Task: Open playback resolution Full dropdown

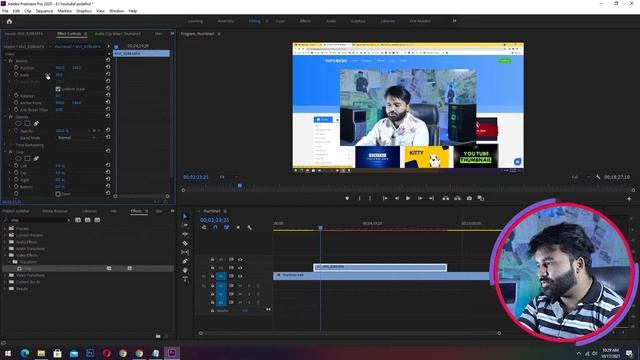Action: click(x=580, y=177)
